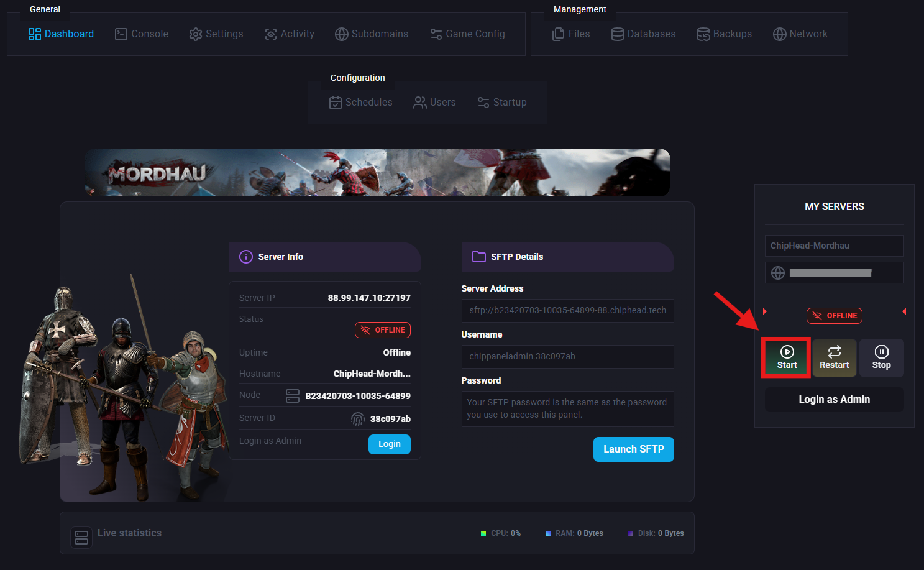Open the Game Config tab
Image resolution: width=924 pixels, height=570 pixels.
[468, 34]
